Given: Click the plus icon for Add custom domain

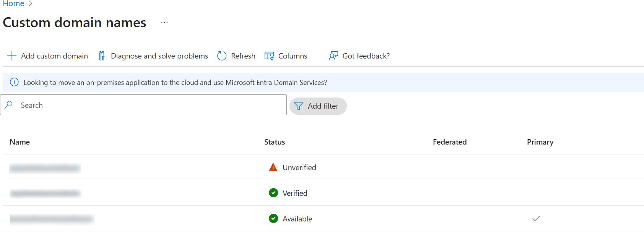Looking at the screenshot, I should click(12, 56).
